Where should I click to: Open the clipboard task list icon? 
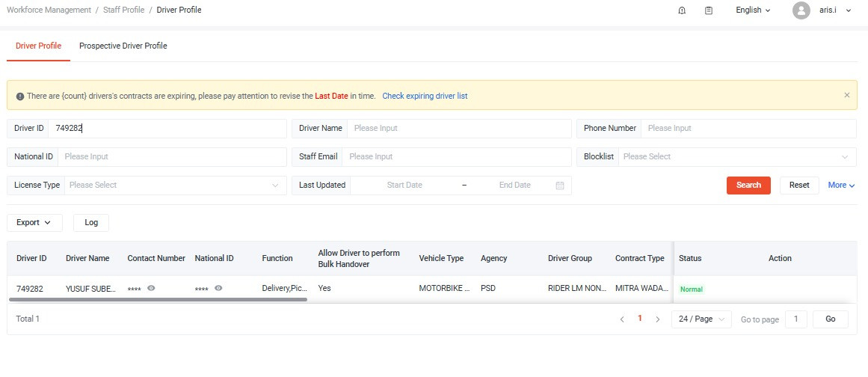pos(709,10)
